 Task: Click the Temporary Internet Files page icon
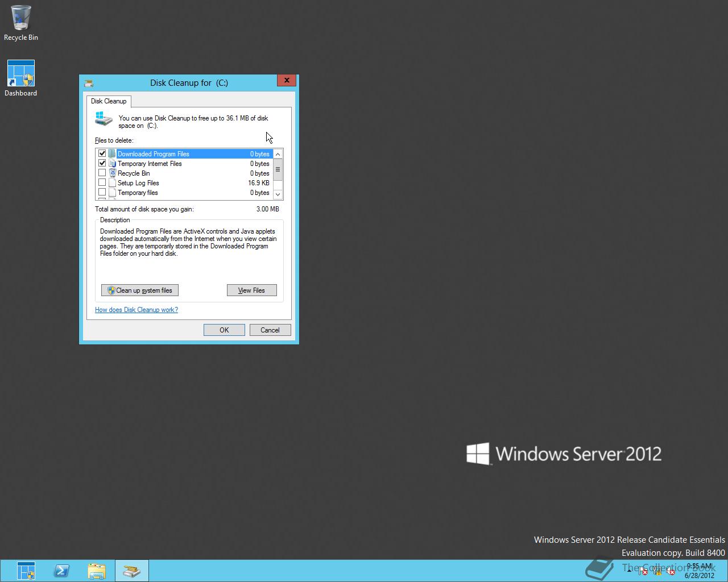pos(112,164)
